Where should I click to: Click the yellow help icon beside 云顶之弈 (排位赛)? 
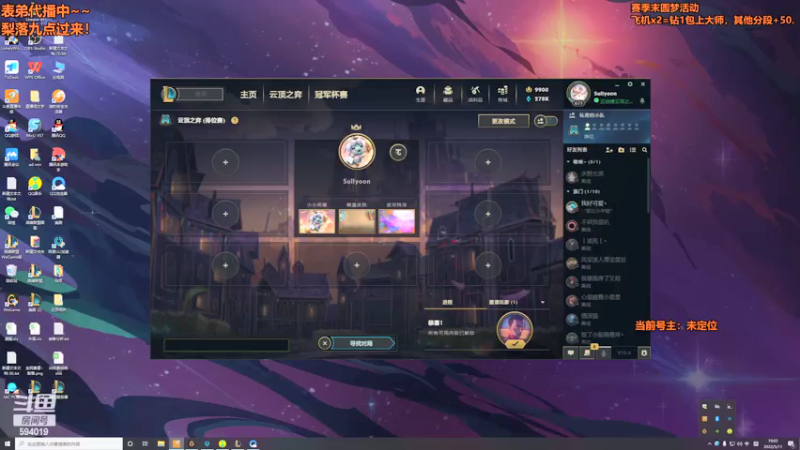(x=235, y=120)
